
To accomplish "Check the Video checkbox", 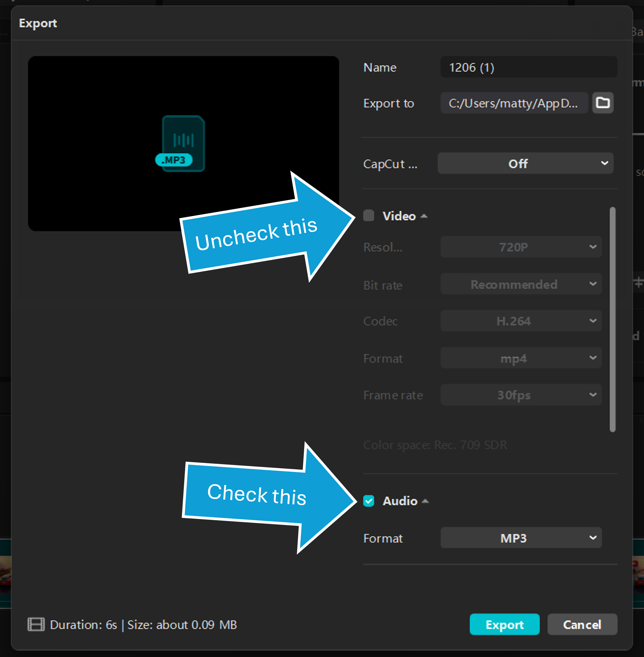I will [x=368, y=216].
